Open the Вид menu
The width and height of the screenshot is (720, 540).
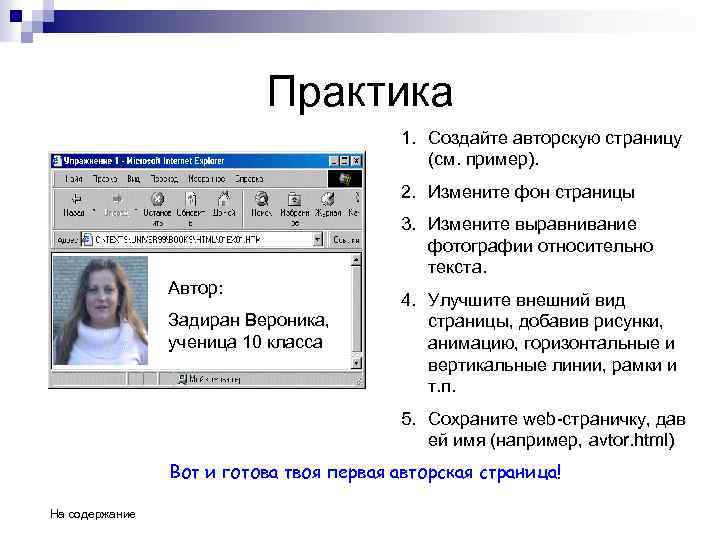pos(134,179)
